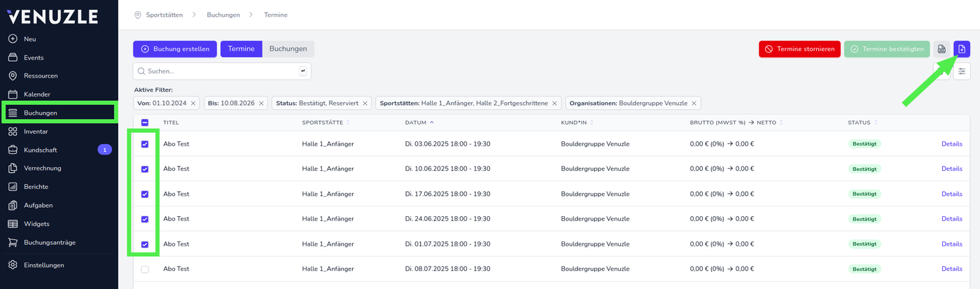The height and width of the screenshot is (289, 980).
Task: Click 'Bestätigt' status badge of 03.06.2025 row
Action: [864, 144]
